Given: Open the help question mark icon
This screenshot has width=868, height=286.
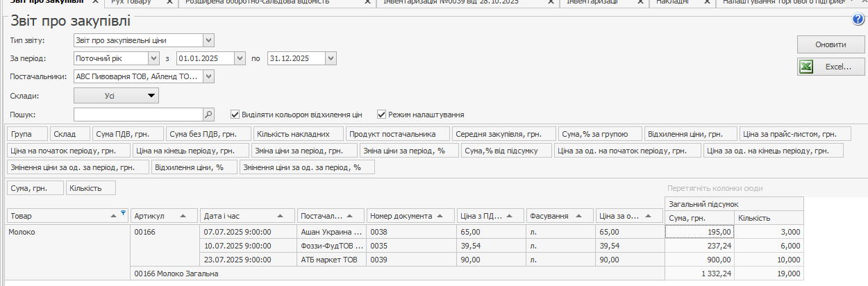Looking at the screenshot, I should (x=858, y=19).
